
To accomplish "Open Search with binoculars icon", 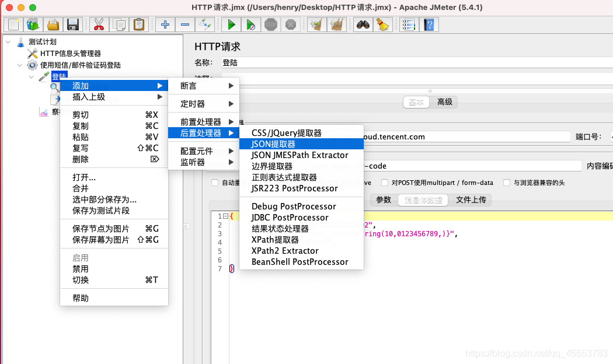I will point(363,24).
